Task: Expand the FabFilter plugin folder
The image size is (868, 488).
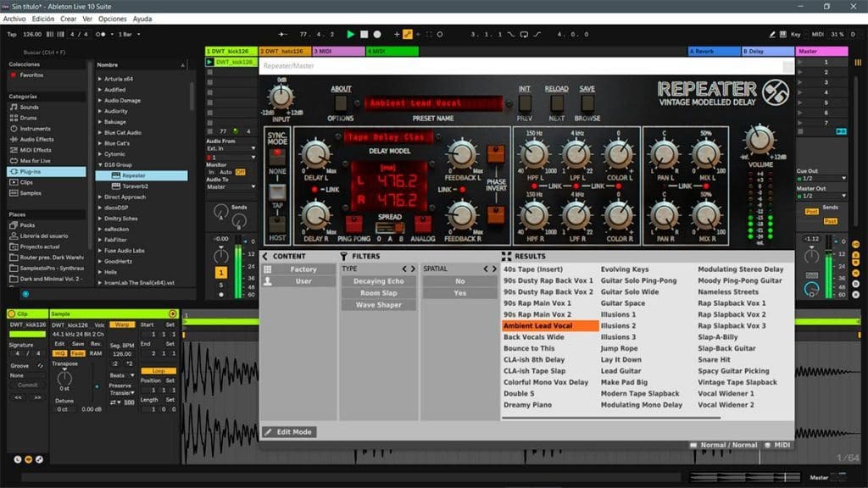Action: (100, 240)
